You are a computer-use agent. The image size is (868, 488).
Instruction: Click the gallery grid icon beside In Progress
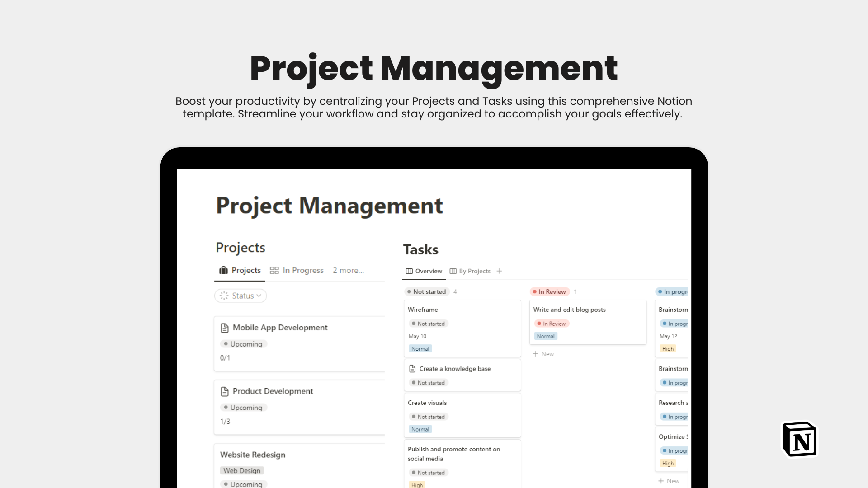(x=274, y=270)
